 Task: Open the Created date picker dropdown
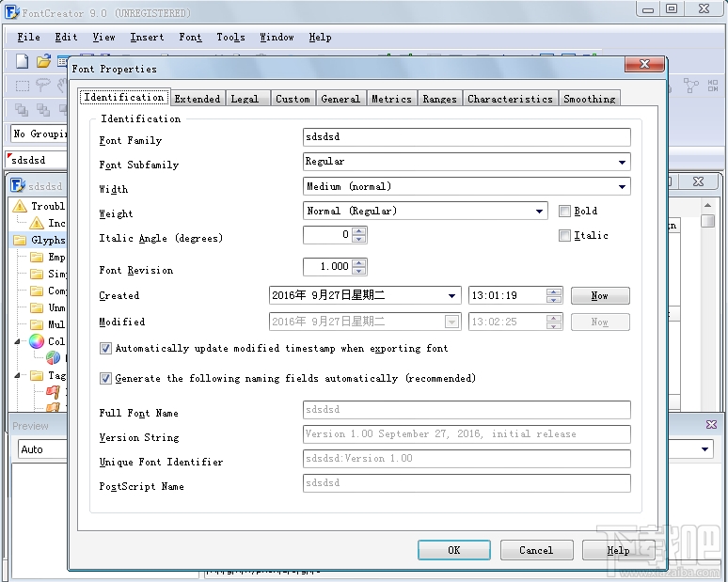(451, 295)
